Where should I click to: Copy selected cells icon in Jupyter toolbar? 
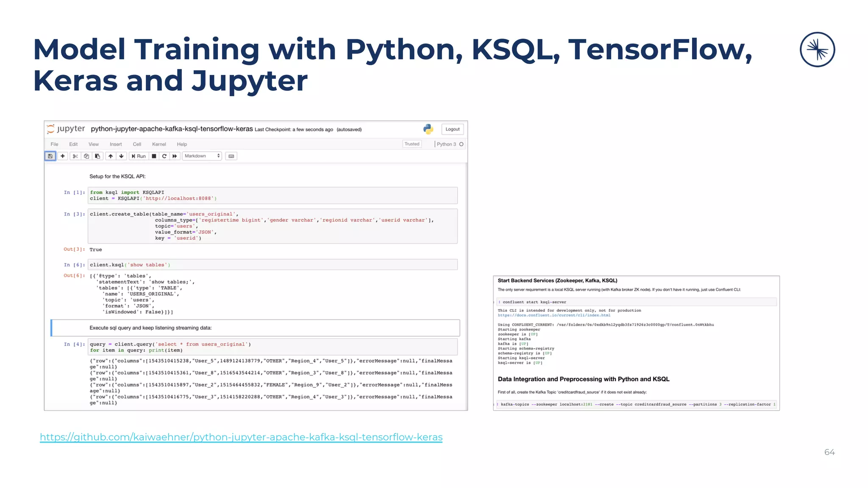86,156
